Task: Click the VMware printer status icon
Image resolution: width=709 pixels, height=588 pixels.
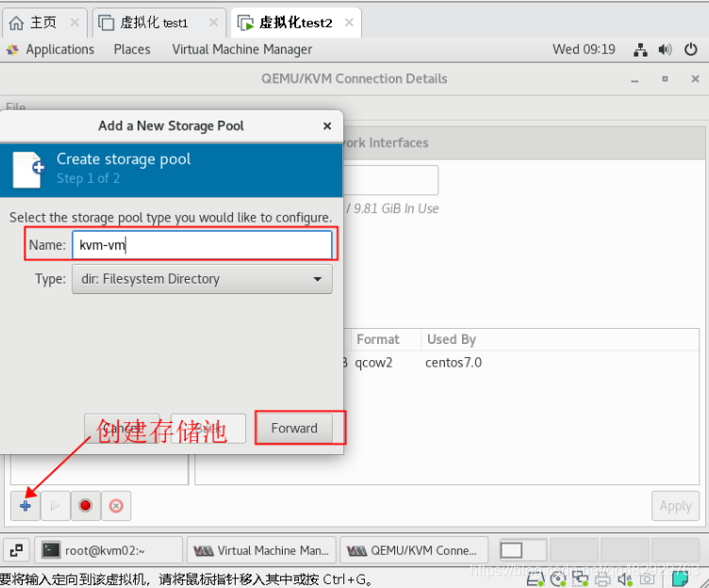Action: (602, 579)
